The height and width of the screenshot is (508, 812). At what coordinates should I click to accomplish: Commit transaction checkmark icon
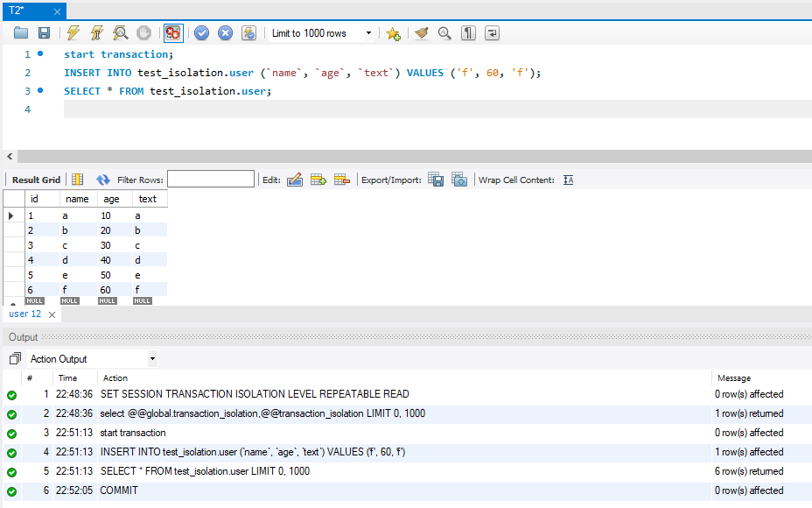(x=201, y=33)
